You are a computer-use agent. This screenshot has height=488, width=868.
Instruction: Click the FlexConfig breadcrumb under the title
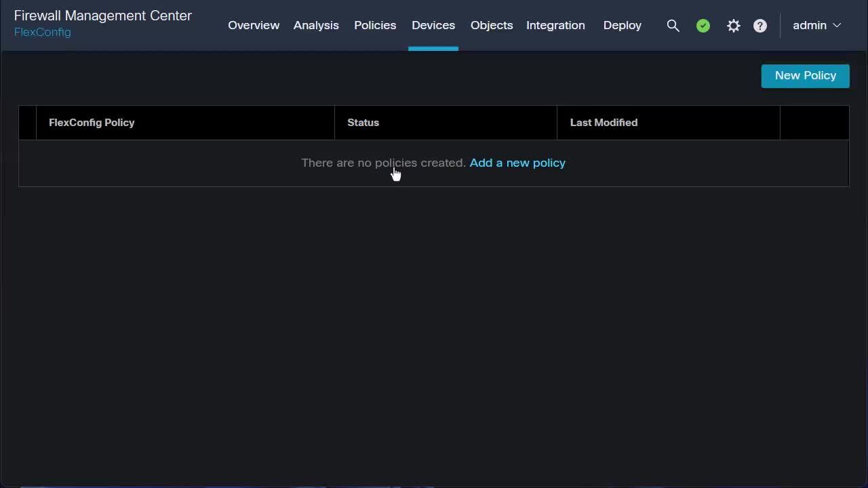[42, 32]
